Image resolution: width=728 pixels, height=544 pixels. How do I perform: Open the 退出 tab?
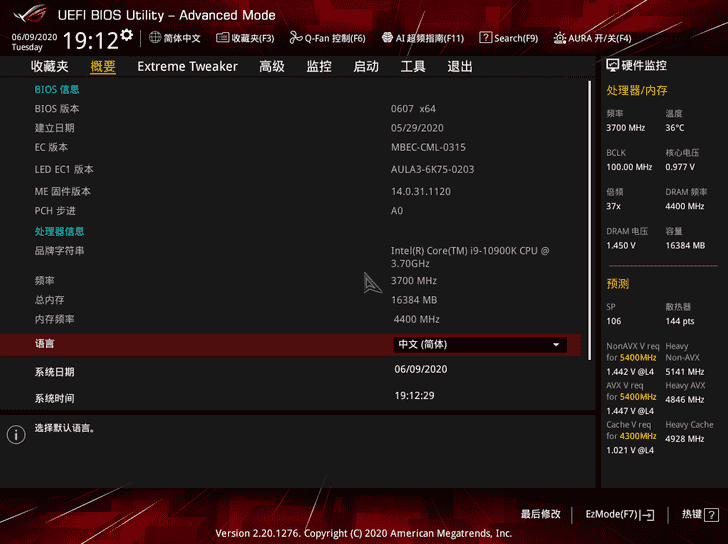(x=460, y=66)
